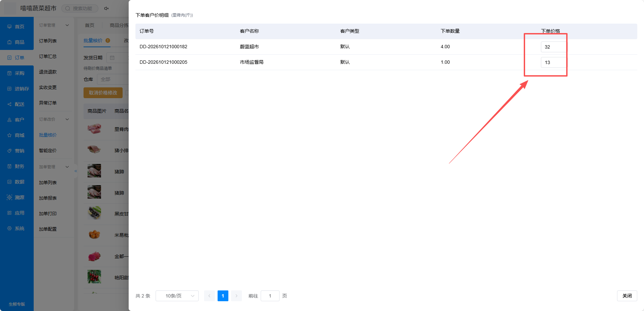Open the 系统 sidebar section
Image resolution: width=644 pixels, height=311 pixels.
tap(17, 228)
